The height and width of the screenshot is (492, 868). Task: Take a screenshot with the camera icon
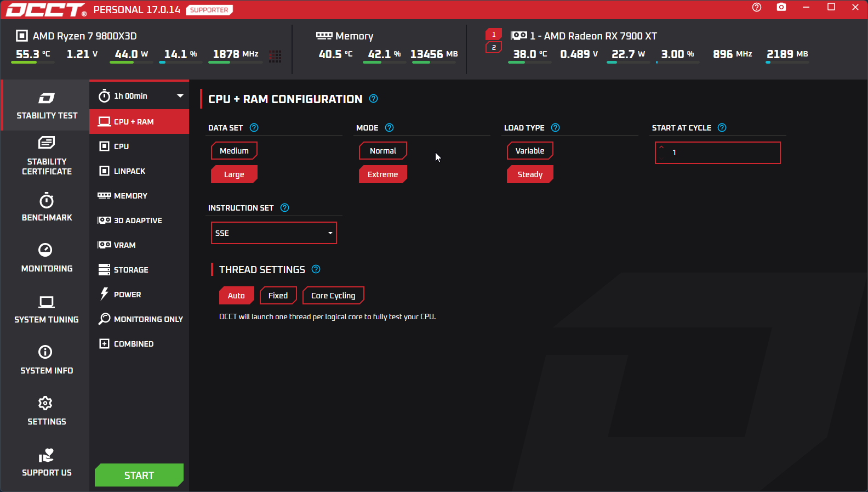point(781,7)
